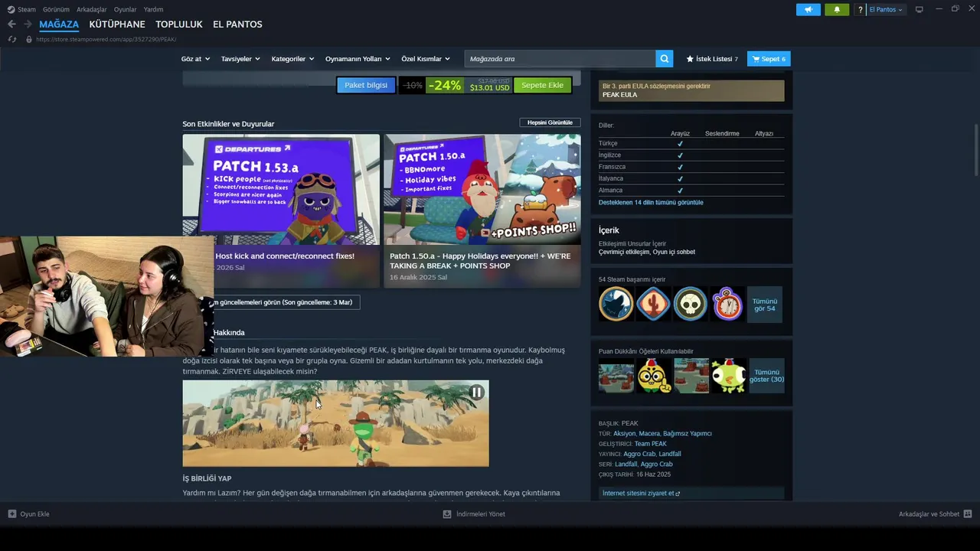Click the stopwatch achievement icon

tap(727, 304)
